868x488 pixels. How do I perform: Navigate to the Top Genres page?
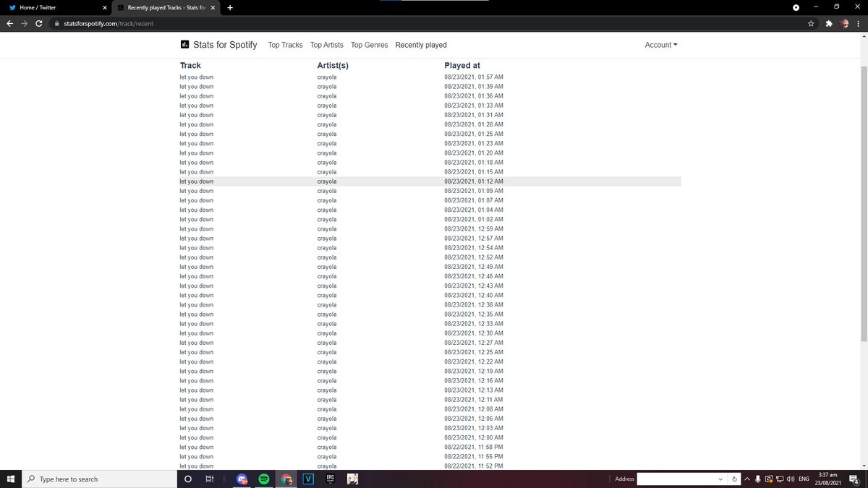tap(369, 45)
